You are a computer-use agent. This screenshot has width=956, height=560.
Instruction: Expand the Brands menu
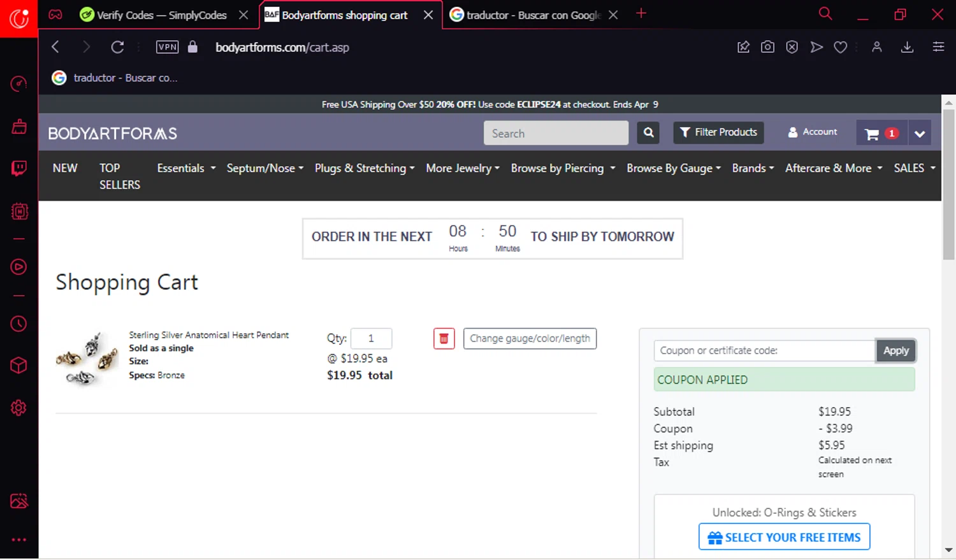pos(753,168)
